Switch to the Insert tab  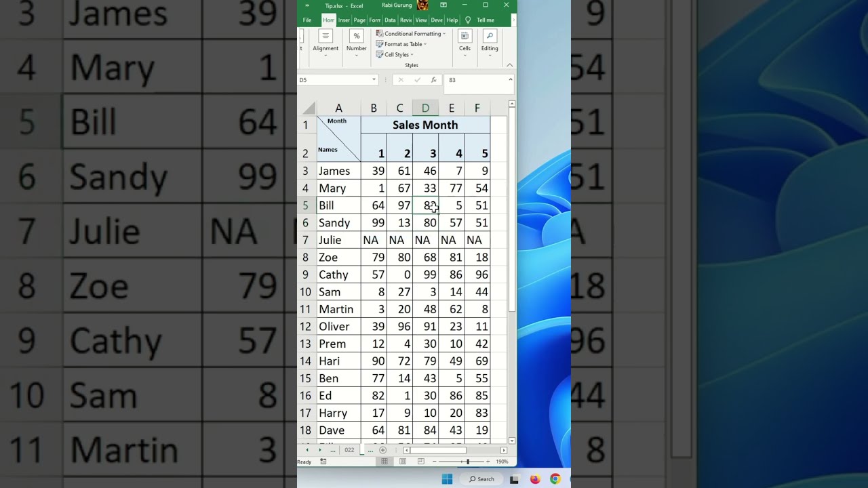tap(344, 20)
